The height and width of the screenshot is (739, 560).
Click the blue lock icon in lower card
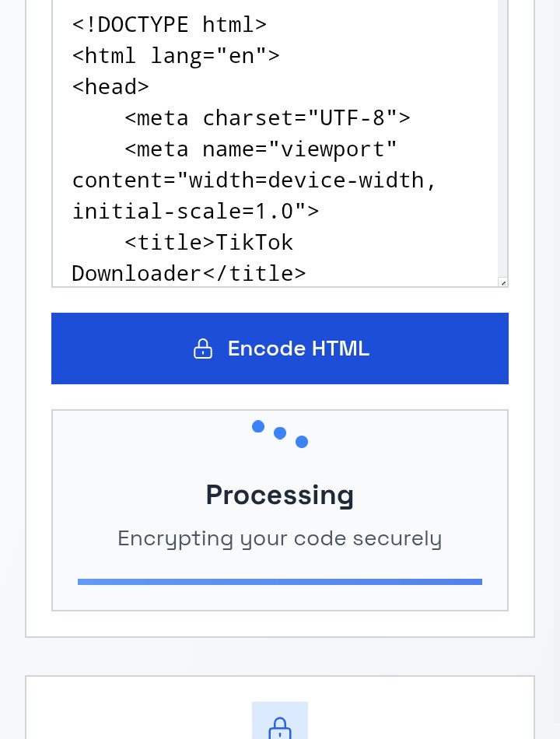[280, 728]
